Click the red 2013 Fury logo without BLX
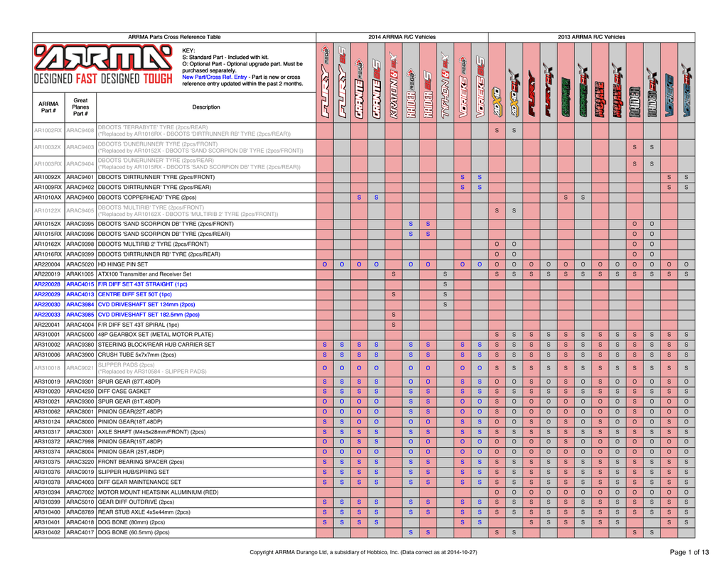The width and height of the screenshot is (728, 562). pyautogui.click(x=531, y=94)
